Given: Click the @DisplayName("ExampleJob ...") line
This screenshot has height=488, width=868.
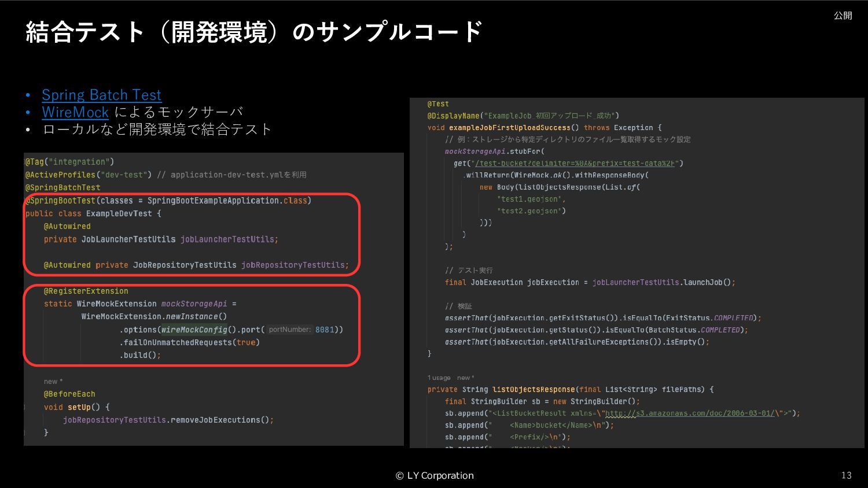Looking at the screenshot, I should pyautogui.click(x=523, y=116).
